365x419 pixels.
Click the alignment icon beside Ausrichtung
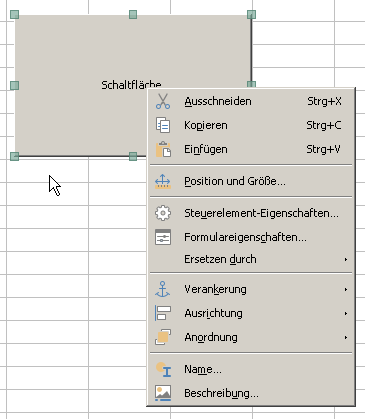click(x=163, y=313)
